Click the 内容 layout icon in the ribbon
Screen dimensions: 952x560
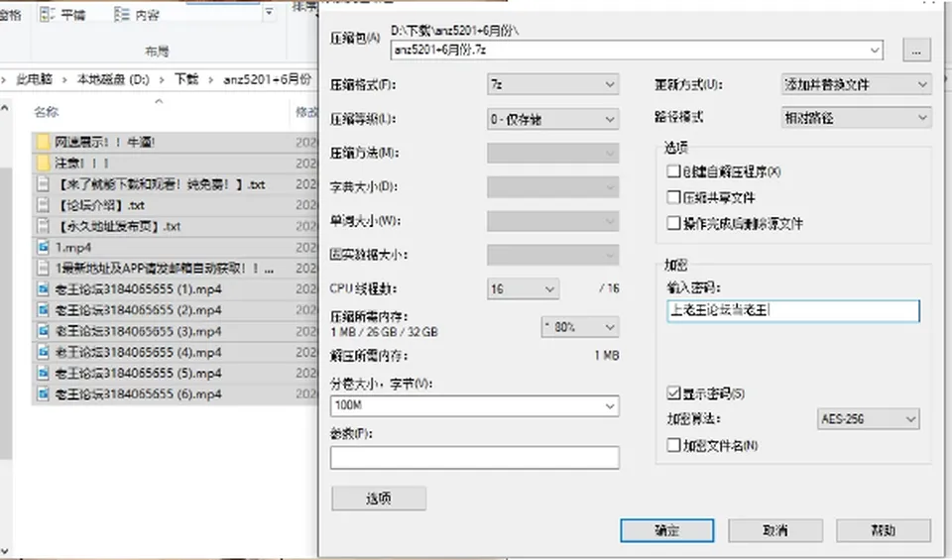121,14
